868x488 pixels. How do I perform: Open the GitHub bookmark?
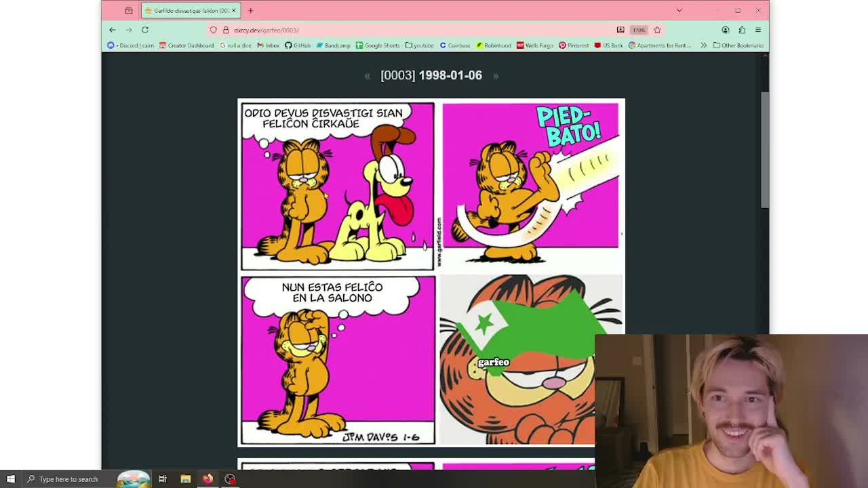tap(298, 45)
